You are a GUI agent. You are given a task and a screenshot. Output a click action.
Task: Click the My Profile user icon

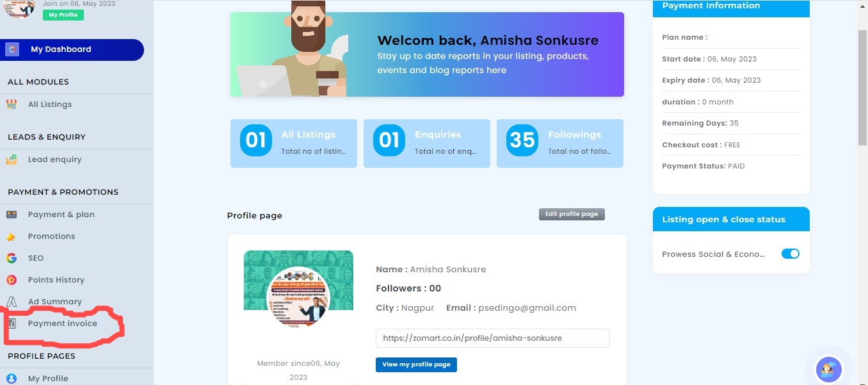[x=12, y=379]
